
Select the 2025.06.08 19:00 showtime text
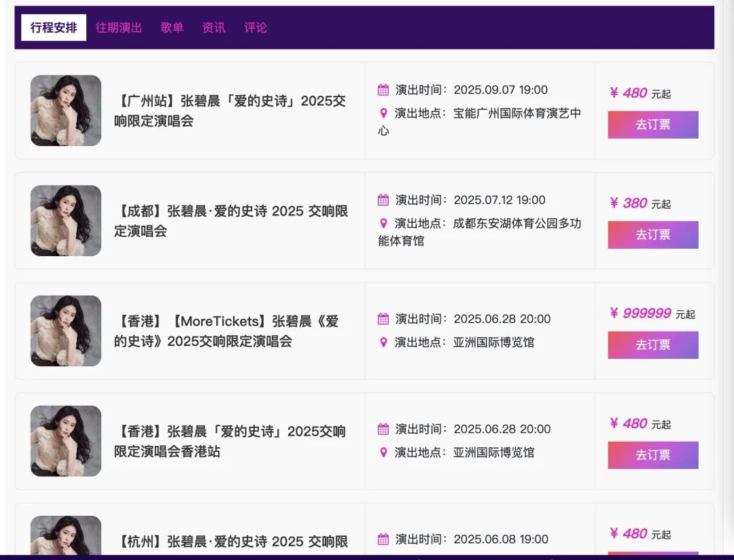click(501, 540)
